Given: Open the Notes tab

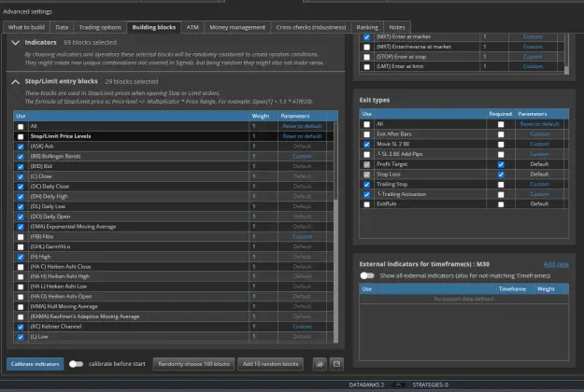Looking at the screenshot, I should [x=397, y=27].
